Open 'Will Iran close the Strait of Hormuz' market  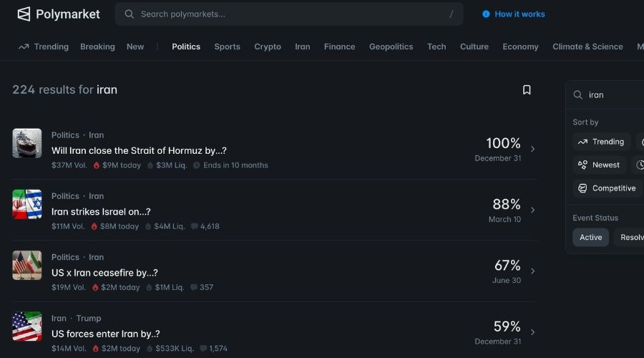pyautogui.click(x=139, y=150)
